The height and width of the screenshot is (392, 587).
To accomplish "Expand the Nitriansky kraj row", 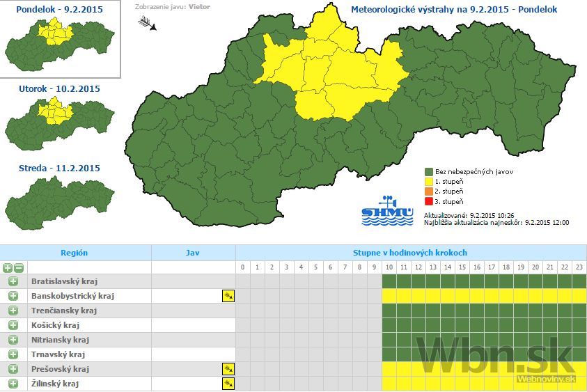I will click(x=13, y=340).
